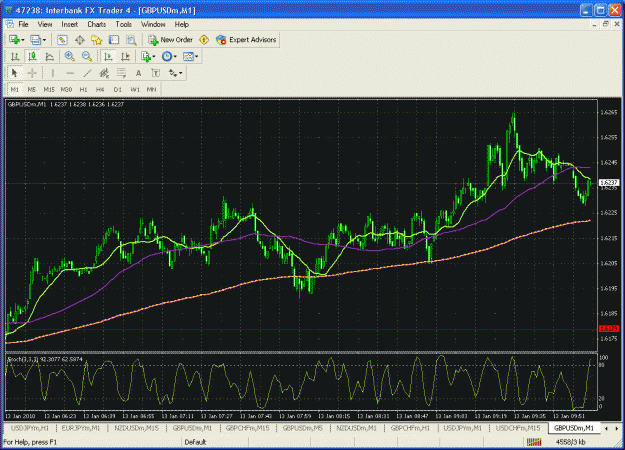The image size is (625, 450).
Task: Open MetaEditor via yellow diamond icon
Action: click(204, 40)
